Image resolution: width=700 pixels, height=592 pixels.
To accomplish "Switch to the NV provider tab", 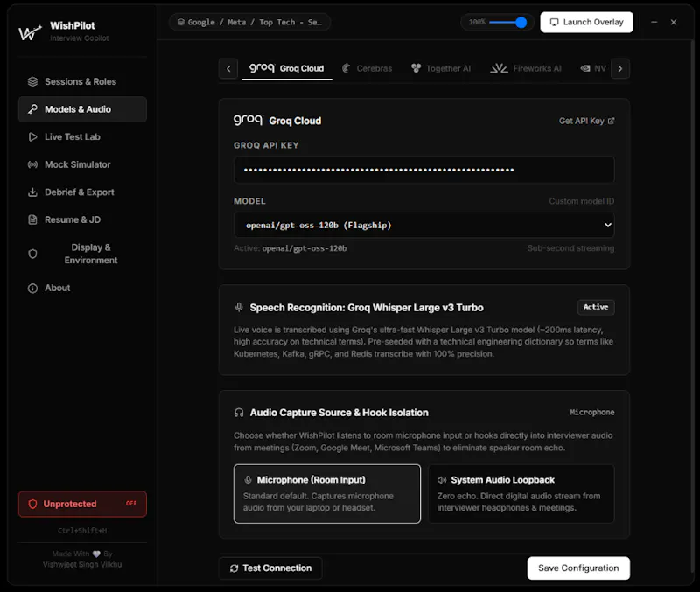I will 593,69.
